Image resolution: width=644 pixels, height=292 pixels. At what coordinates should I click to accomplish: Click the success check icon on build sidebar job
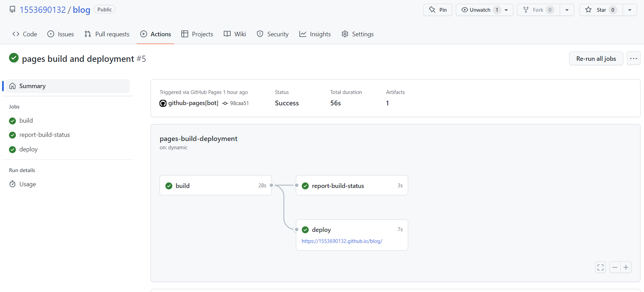tap(12, 121)
